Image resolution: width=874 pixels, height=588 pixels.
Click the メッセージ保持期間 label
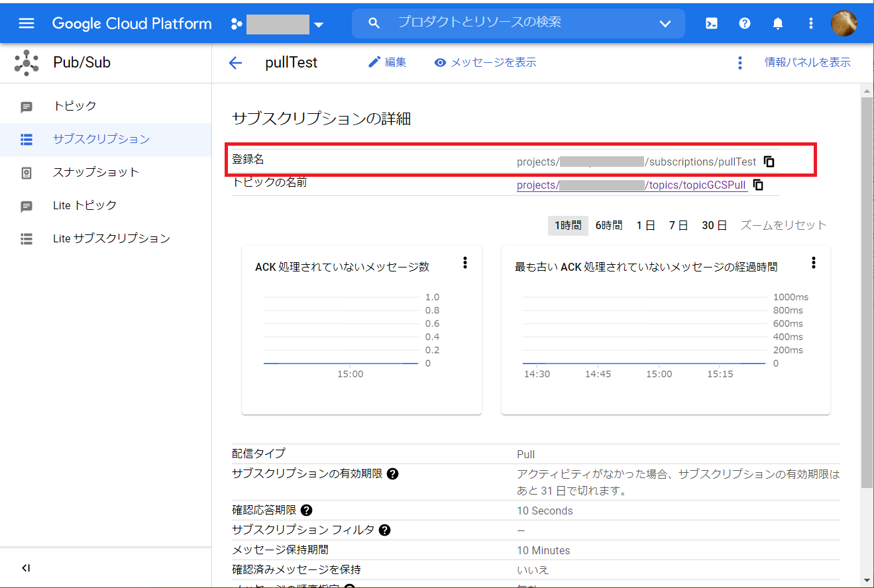280,550
